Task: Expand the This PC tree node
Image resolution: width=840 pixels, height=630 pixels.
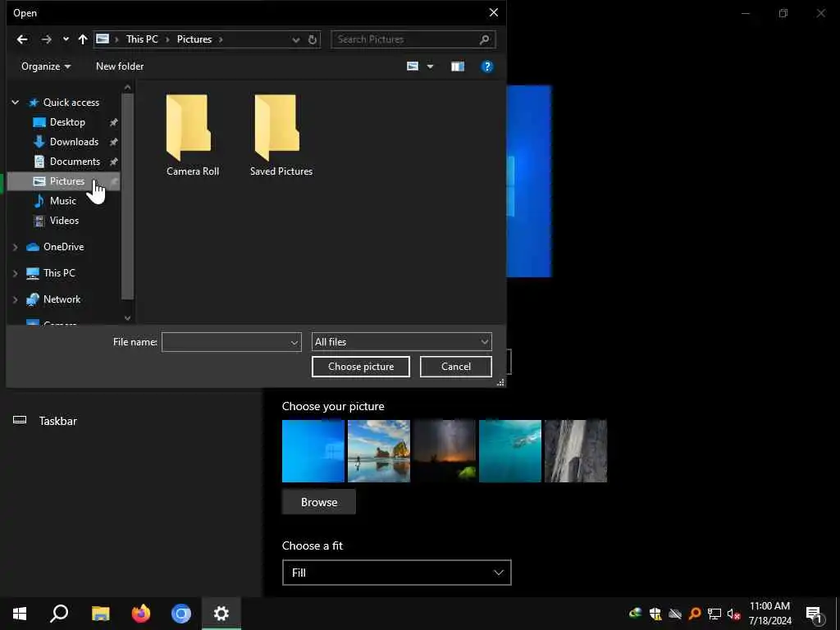Action: 15,273
